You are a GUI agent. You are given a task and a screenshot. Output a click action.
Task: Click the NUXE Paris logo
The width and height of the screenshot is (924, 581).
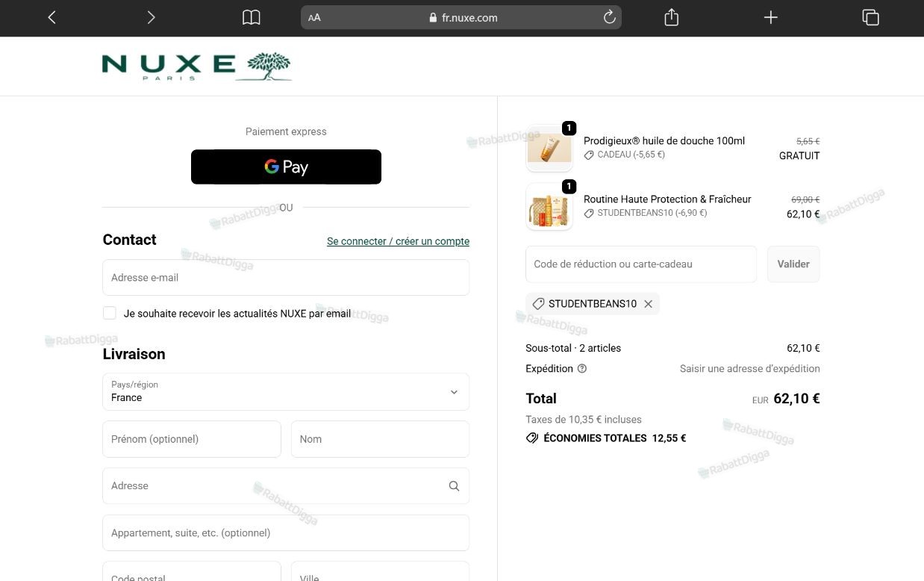(x=196, y=66)
